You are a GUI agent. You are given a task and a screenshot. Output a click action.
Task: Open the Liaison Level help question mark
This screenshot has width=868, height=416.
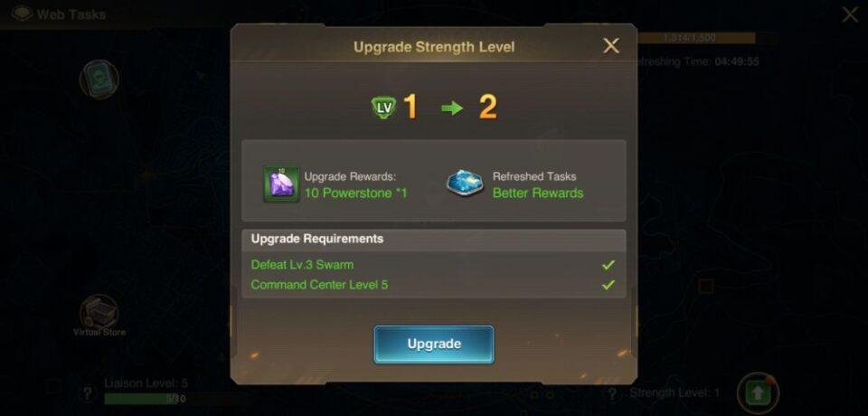88,393
